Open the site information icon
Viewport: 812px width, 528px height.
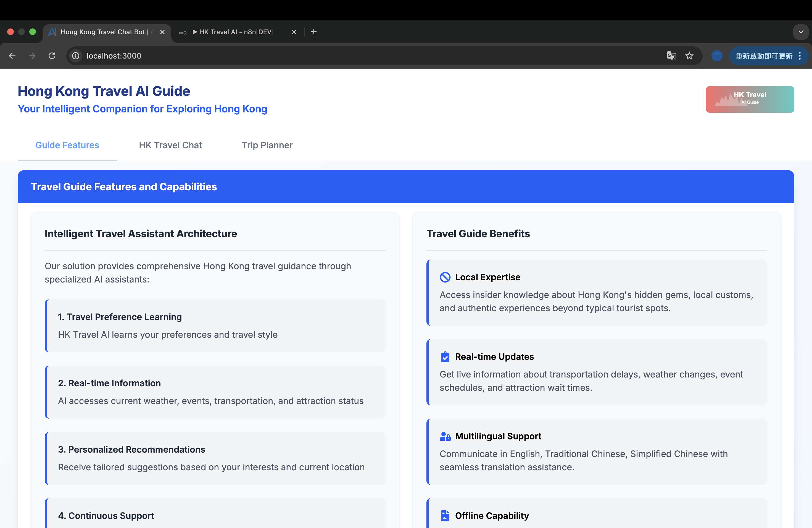point(76,56)
